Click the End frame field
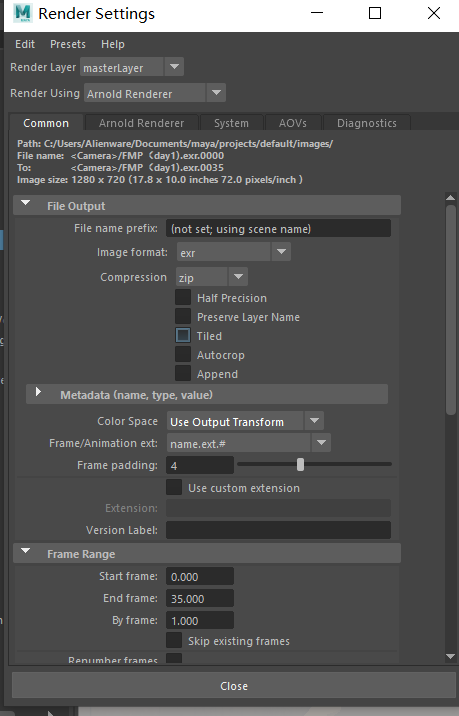Image resolution: width=459 pixels, height=716 pixels. tap(200, 598)
